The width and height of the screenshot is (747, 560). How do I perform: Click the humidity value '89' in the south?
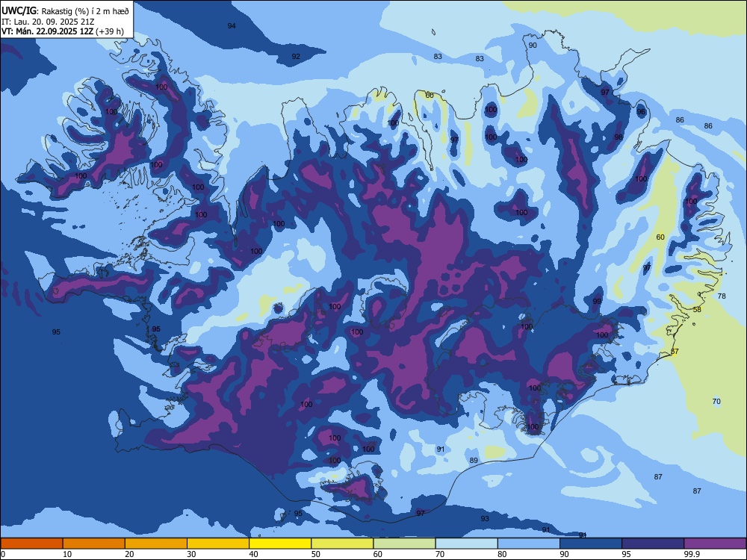pos(474,460)
